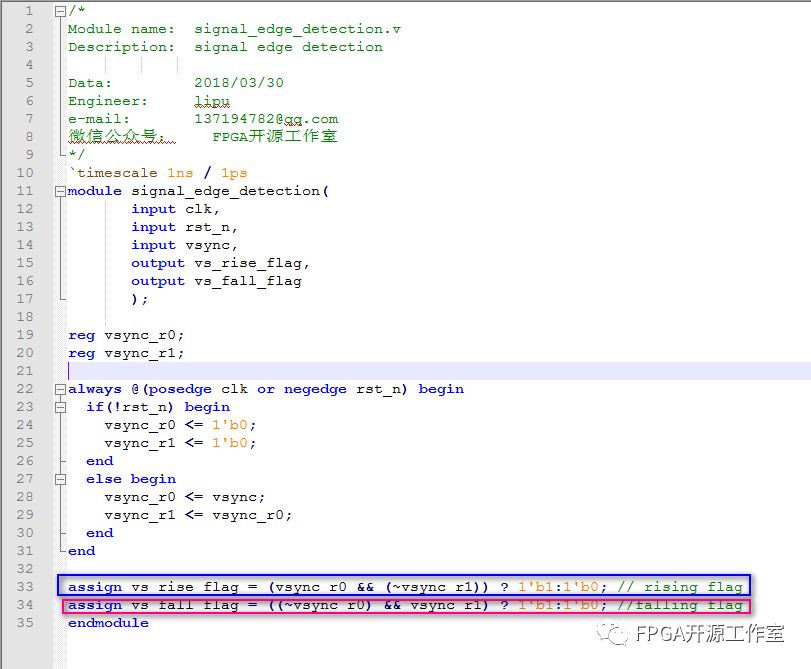The width and height of the screenshot is (811, 669).
Task: Click the e-mail address 137194782@qq.com
Action: coord(266,119)
